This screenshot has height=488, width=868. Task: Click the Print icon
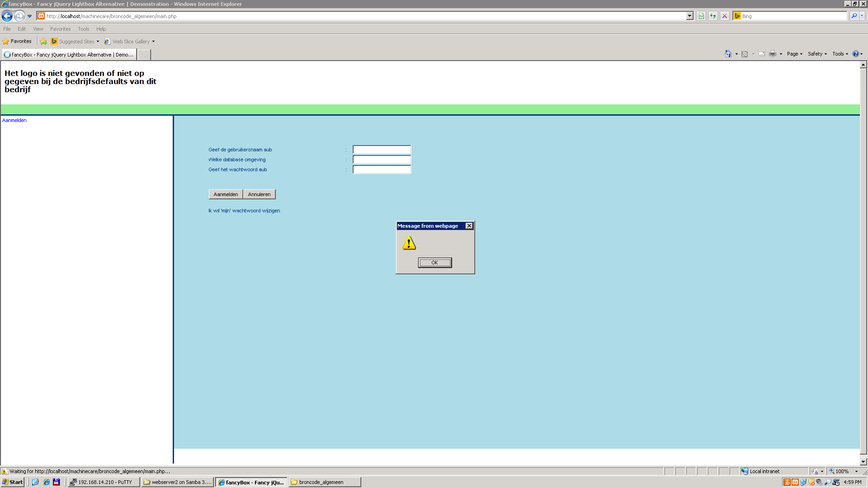click(x=773, y=54)
